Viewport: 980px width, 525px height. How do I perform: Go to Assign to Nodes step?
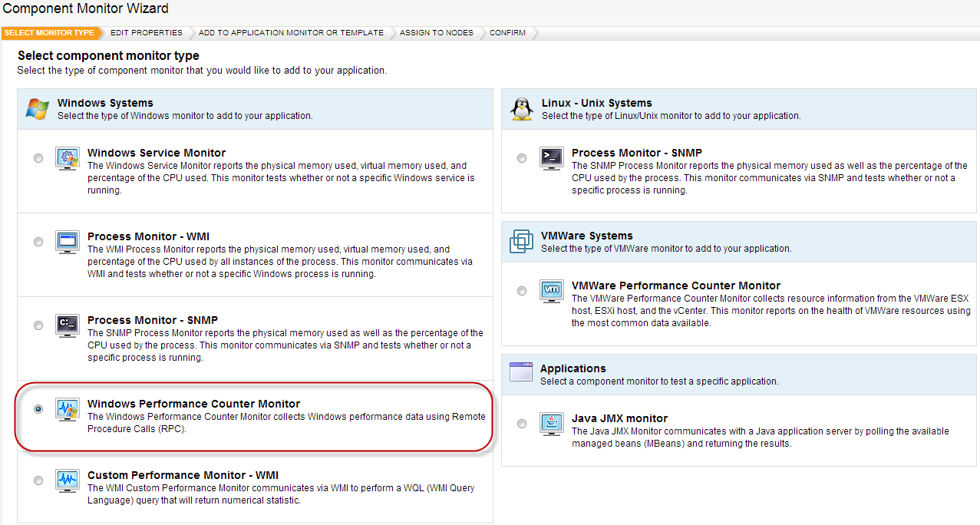click(437, 33)
